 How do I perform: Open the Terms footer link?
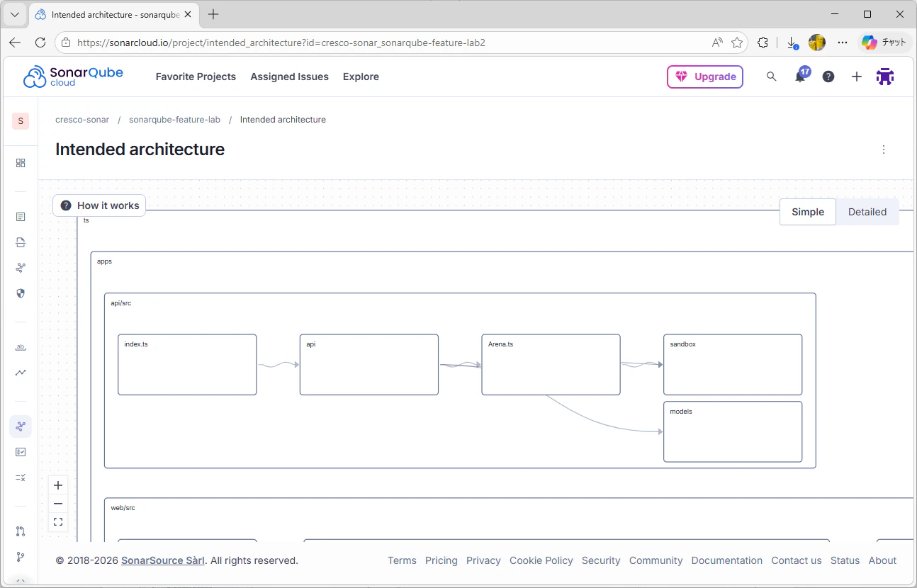402,560
